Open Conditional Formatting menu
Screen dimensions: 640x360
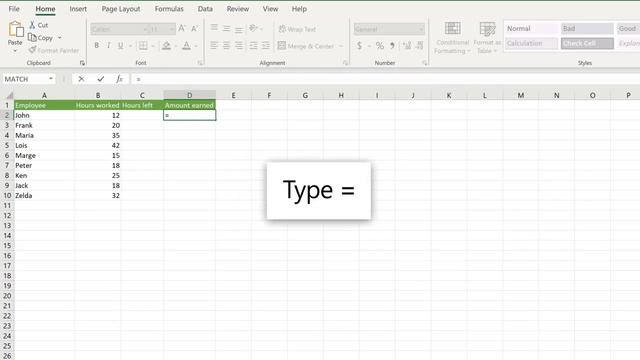click(x=452, y=38)
